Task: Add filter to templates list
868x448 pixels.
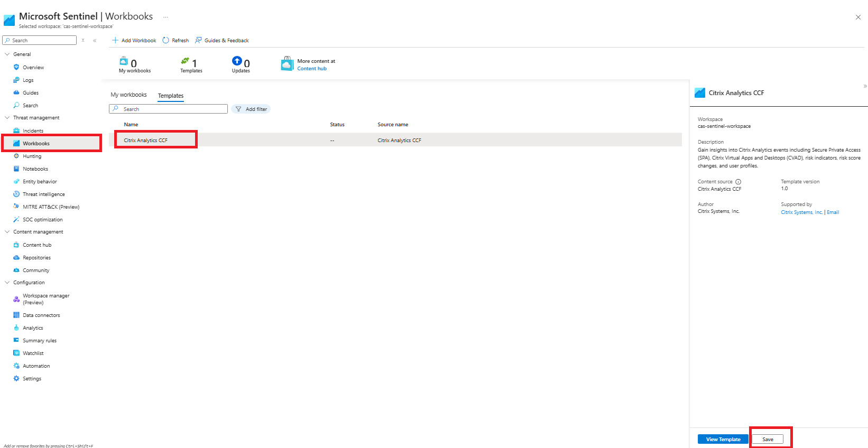Action: pyautogui.click(x=251, y=109)
